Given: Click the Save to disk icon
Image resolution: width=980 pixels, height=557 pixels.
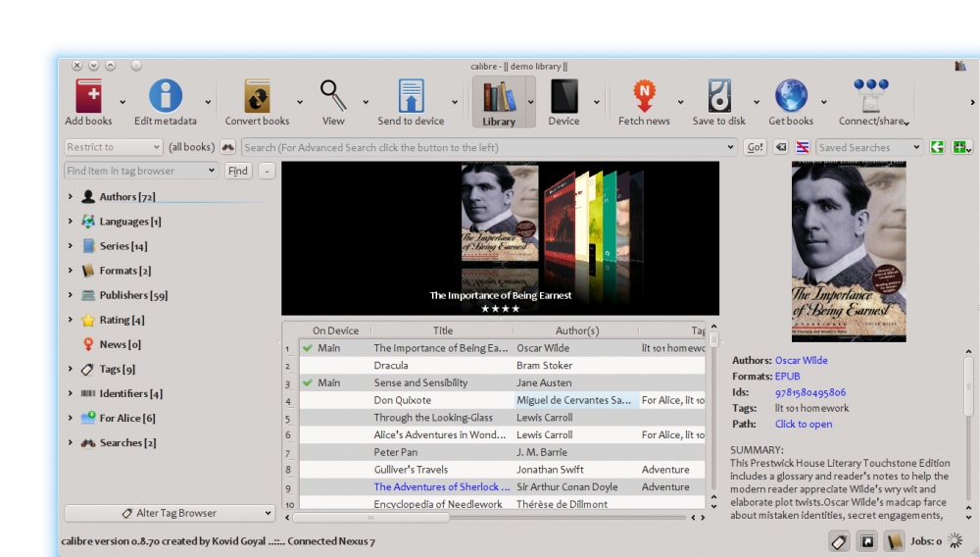Looking at the screenshot, I should coord(718,96).
